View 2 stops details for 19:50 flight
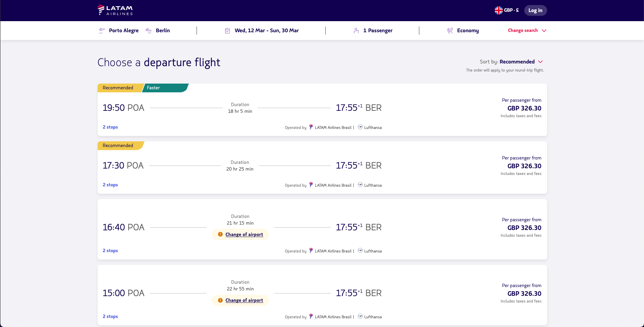Viewport: 644px width, 327px height. pos(110,127)
